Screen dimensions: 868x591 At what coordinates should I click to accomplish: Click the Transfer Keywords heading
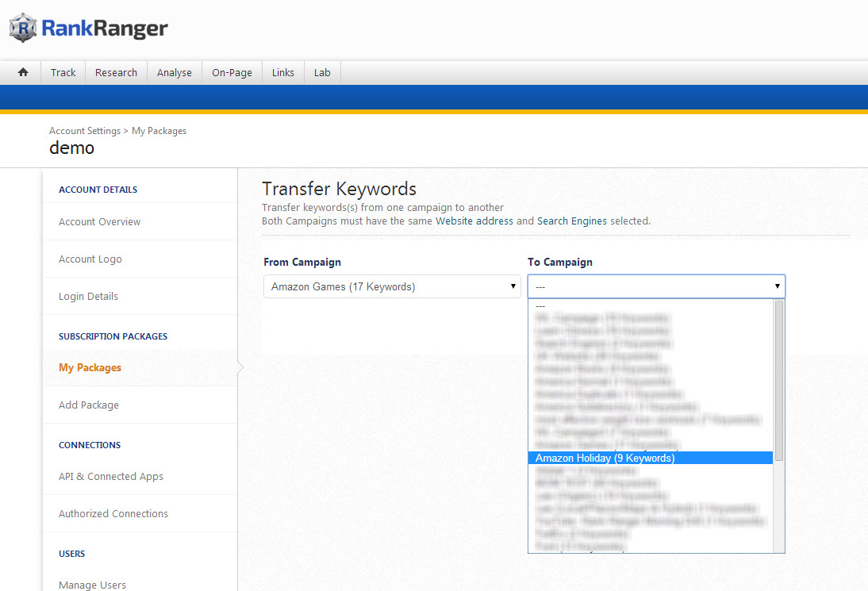(339, 189)
